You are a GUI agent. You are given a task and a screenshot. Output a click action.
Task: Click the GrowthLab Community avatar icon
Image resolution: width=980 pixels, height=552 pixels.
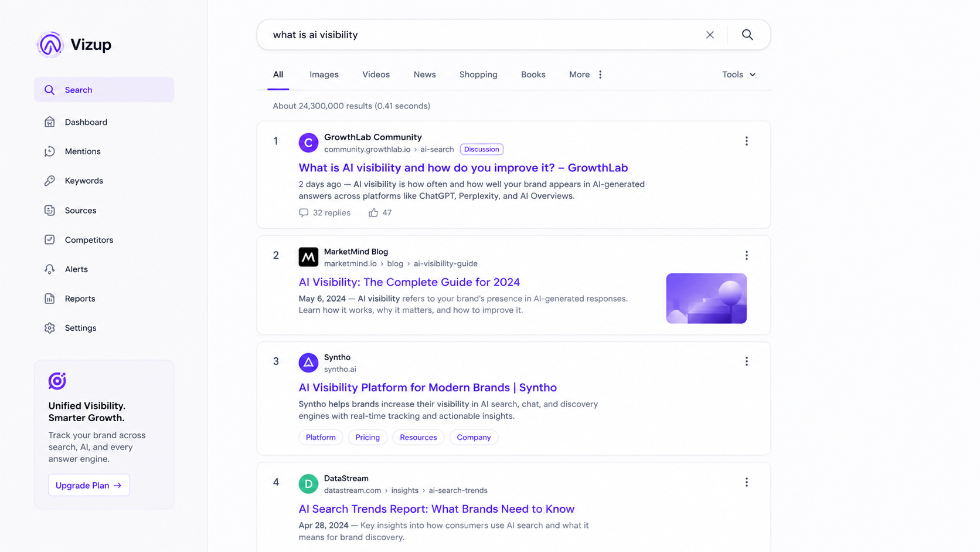(308, 143)
